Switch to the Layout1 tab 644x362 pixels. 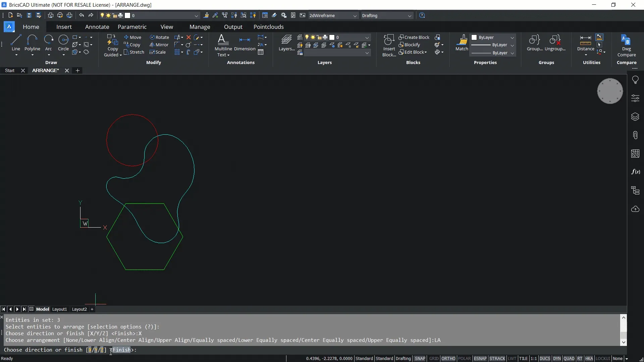pos(59,309)
